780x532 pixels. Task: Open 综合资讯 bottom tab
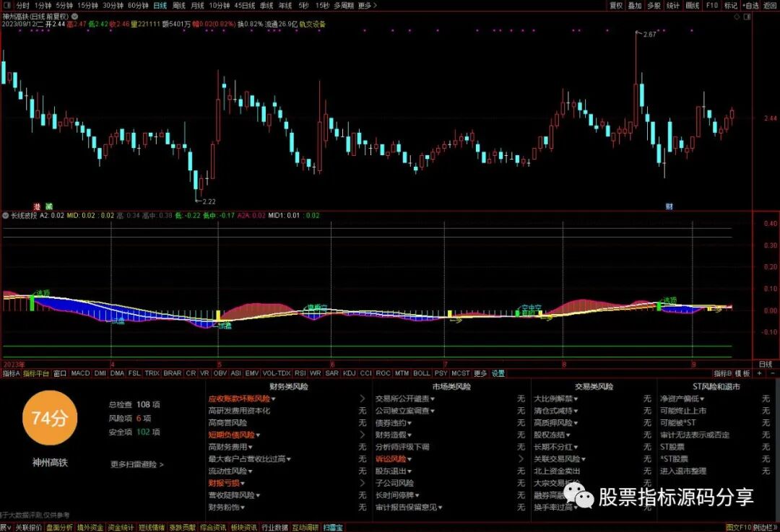pos(213,528)
